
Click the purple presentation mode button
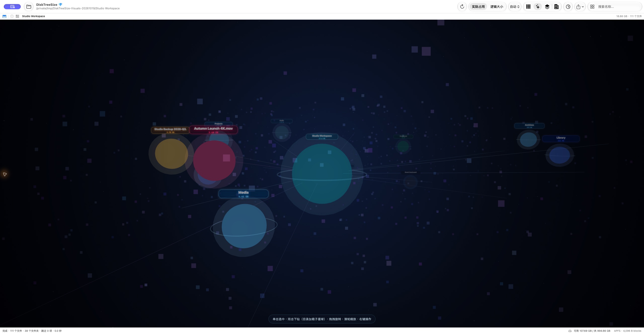[12, 7]
